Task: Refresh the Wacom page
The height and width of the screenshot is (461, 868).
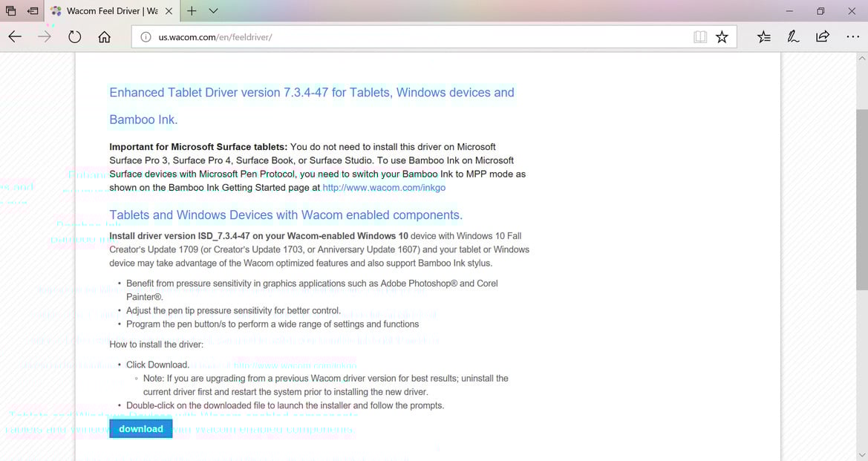Action: pyautogui.click(x=75, y=37)
